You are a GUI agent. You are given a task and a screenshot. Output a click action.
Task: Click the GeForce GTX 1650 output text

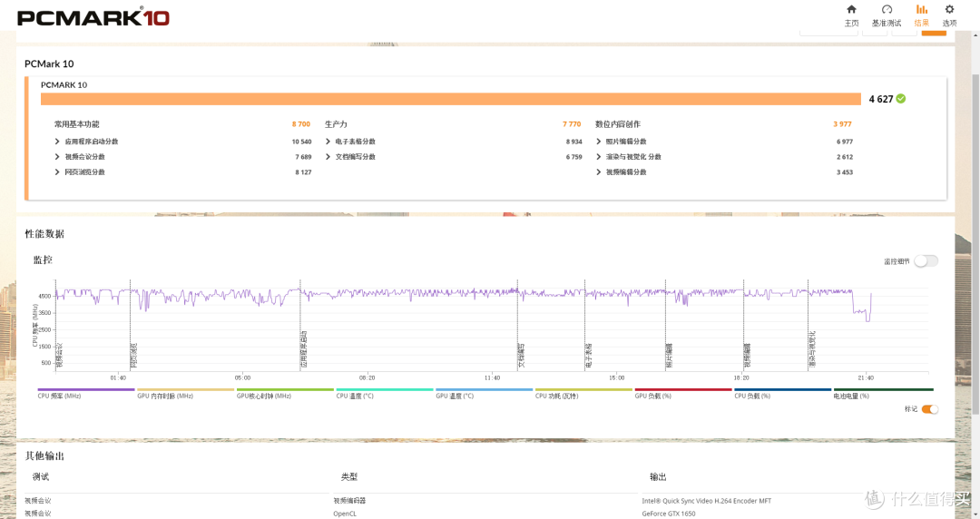[668, 514]
